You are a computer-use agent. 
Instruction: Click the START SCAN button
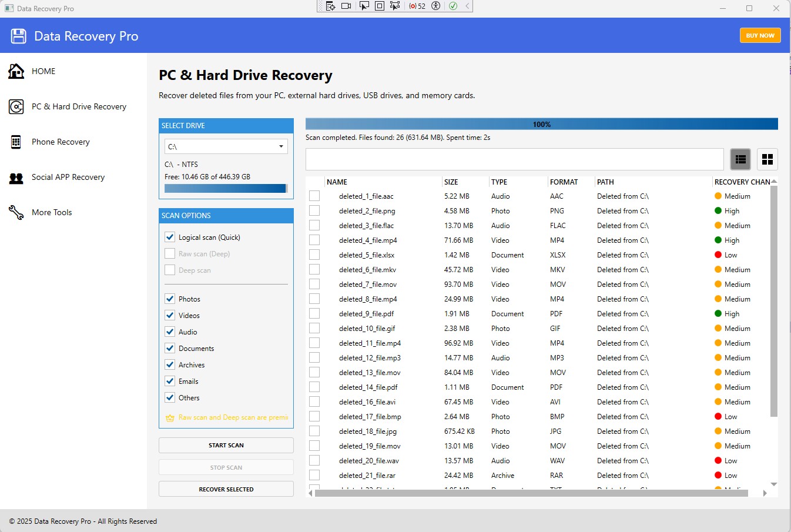coord(226,446)
